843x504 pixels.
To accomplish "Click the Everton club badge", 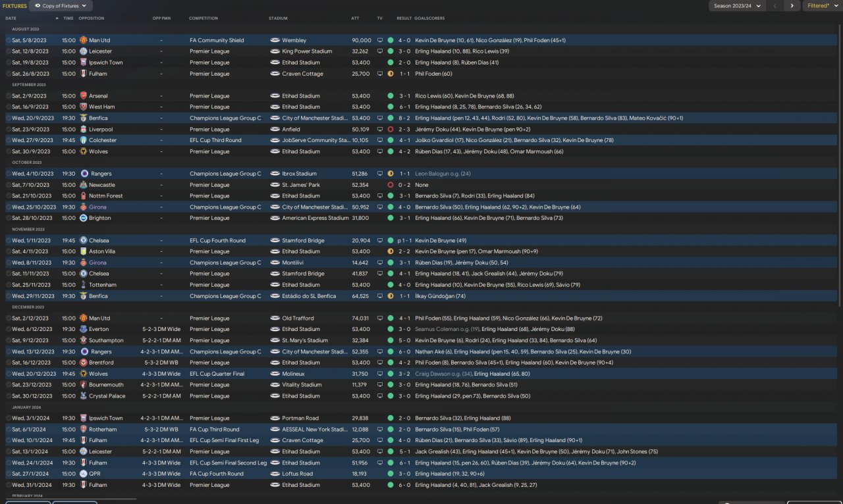I will 84,329.
